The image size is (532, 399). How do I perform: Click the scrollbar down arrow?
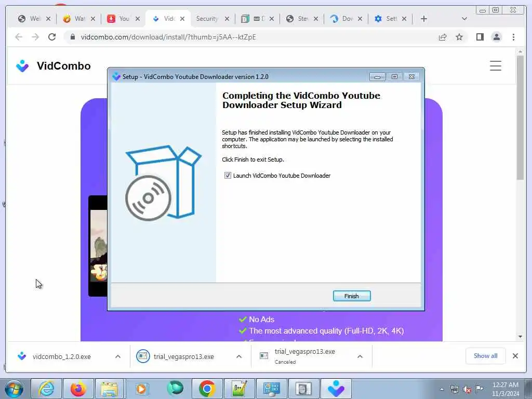tap(520, 337)
